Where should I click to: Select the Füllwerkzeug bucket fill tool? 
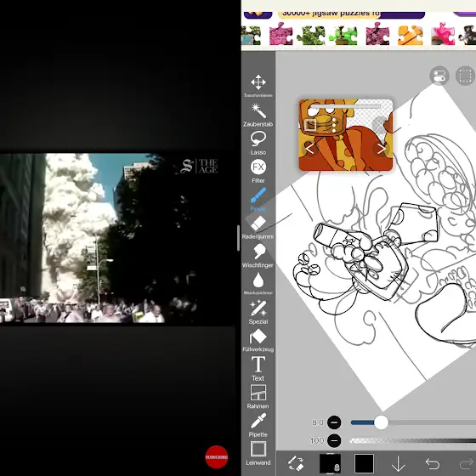258,340
